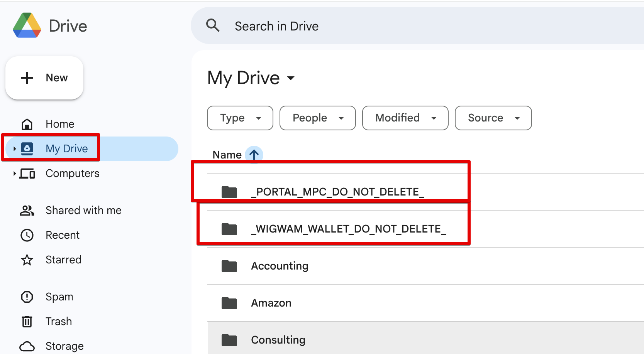Open Trash via the bin icon
644x354 pixels.
click(27, 322)
